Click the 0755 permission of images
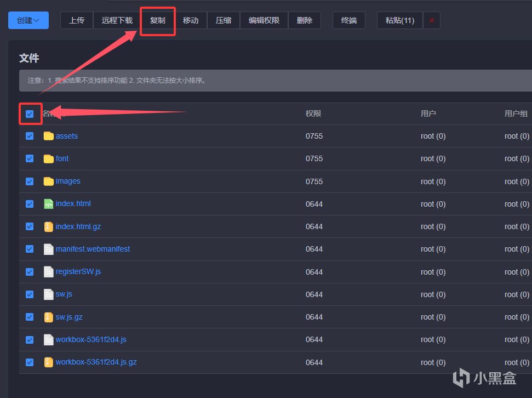Viewport: 532px width, 398px height. point(314,181)
